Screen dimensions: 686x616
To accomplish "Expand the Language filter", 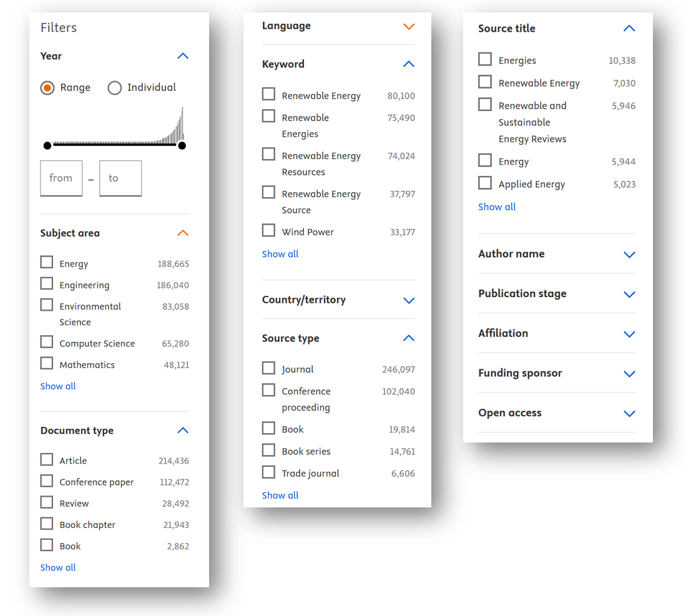I will [409, 26].
